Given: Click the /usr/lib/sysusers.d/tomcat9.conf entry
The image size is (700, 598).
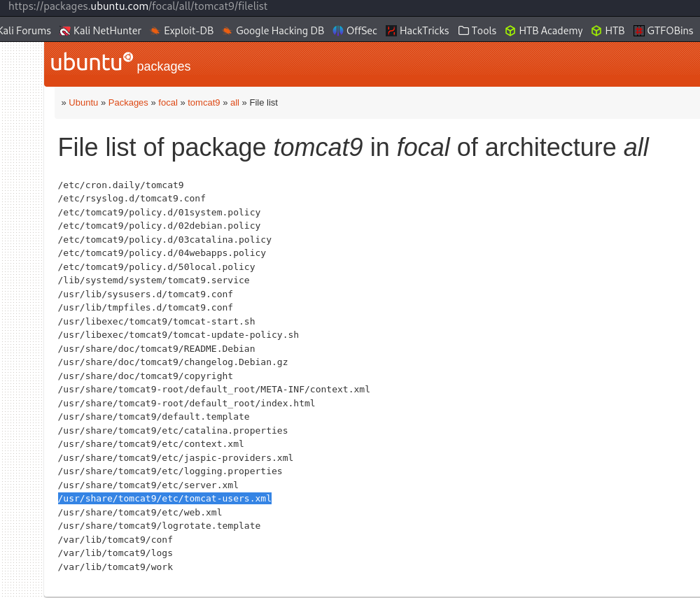Looking at the screenshot, I should click(x=146, y=294).
